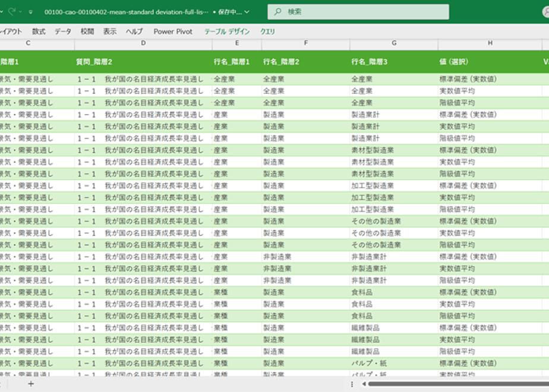Select column G header
This screenshot has height=392, width=549.
394,43
